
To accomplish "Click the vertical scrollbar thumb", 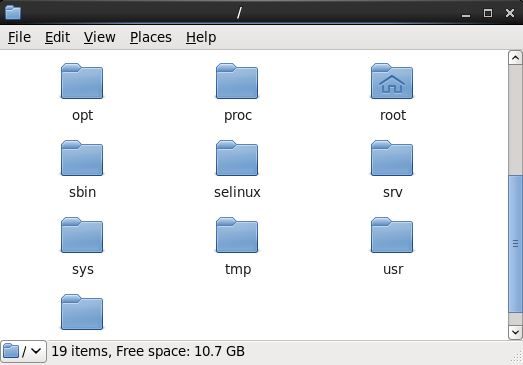I will click(x=515, y=244).
